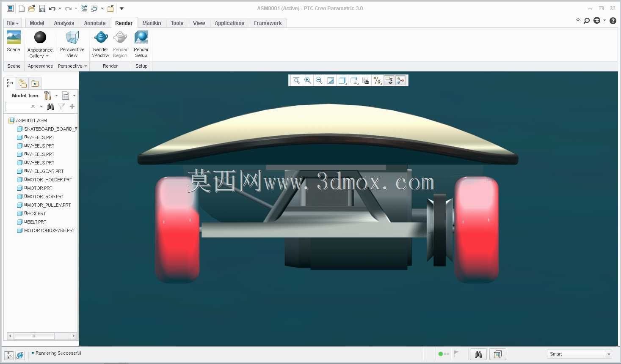Customize quick access toolbar dropdown arrow
Image resolution: width=621 pixels, height=364 pixels.
pyautogui.click(x=121, y=8)
